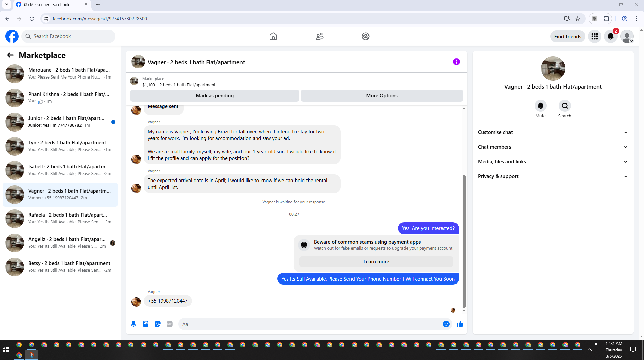Choose a sticker
644x360 pixels.
(158, 324)
